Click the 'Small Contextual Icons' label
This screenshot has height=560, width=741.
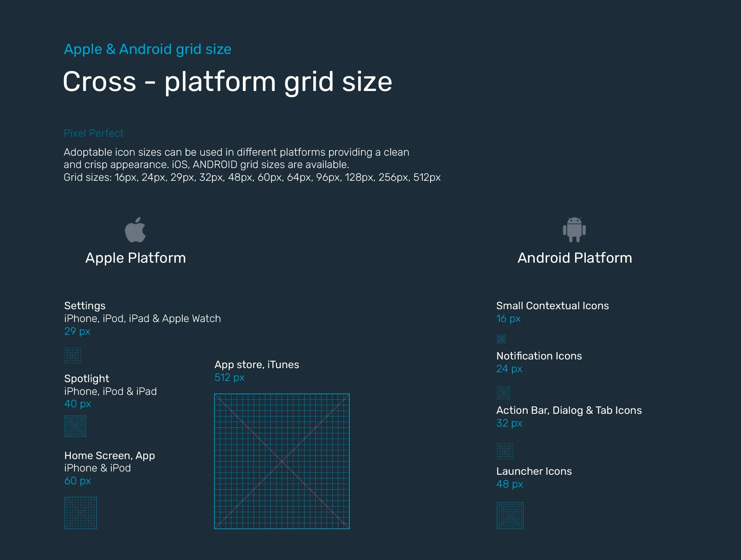(552, 306)
